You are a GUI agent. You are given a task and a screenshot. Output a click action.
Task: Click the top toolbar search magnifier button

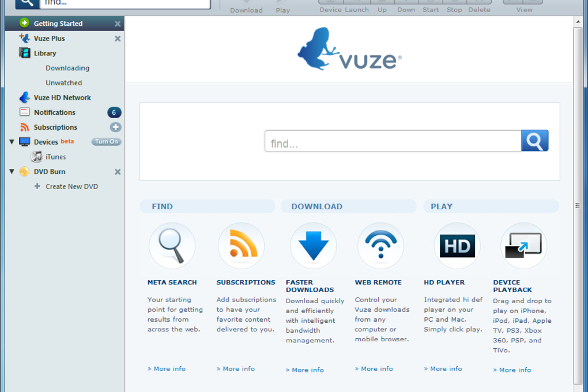click(x=27, y=3)
